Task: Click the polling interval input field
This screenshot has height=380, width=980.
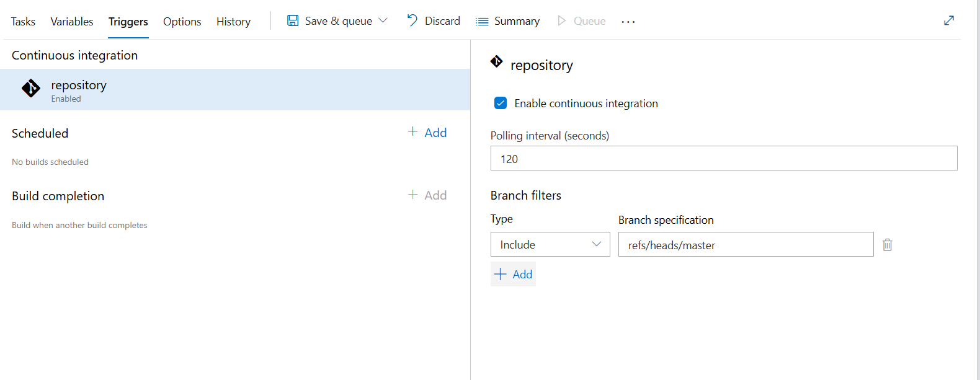Action: point(723,159)
